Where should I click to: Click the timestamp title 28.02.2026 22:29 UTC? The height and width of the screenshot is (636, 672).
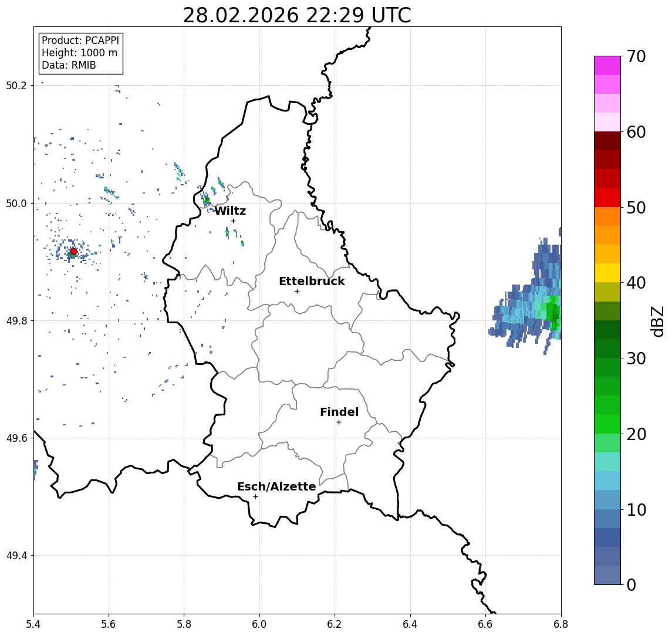tap(297, 15)
